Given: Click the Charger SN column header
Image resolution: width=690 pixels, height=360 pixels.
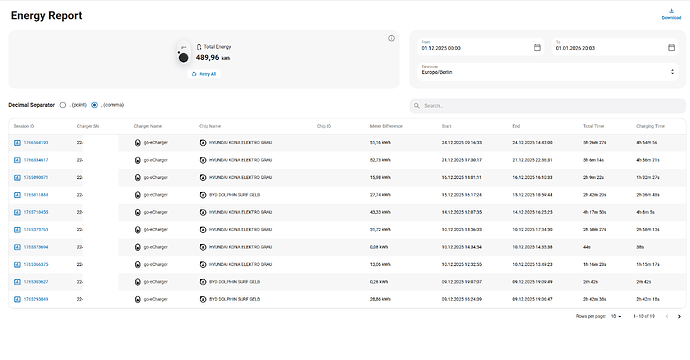Looking at the screenshot, I should (88, 126).
